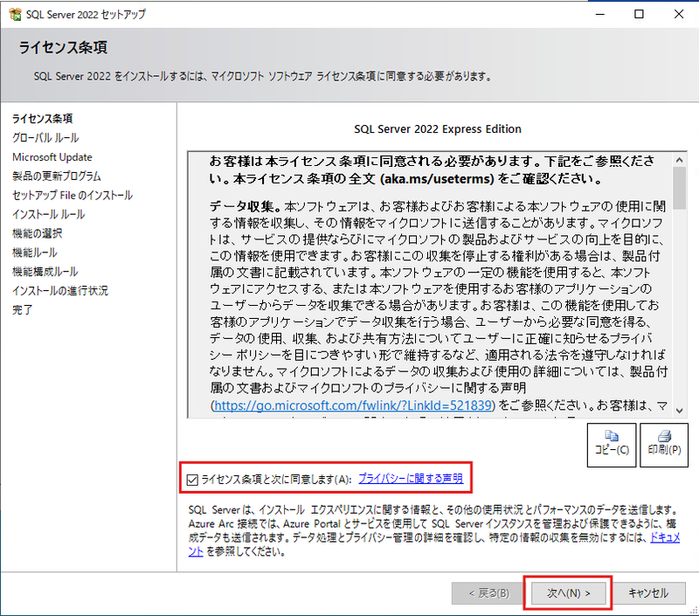The height and width of the screenshot is (616, 699).
Task: Maximize the setup window
Action: pos(639,14)
